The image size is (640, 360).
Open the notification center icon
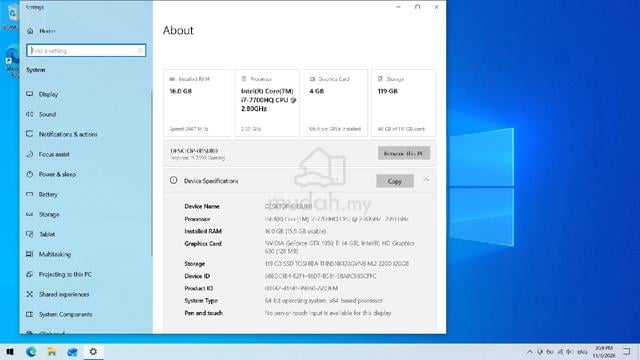tap(627, 351)
